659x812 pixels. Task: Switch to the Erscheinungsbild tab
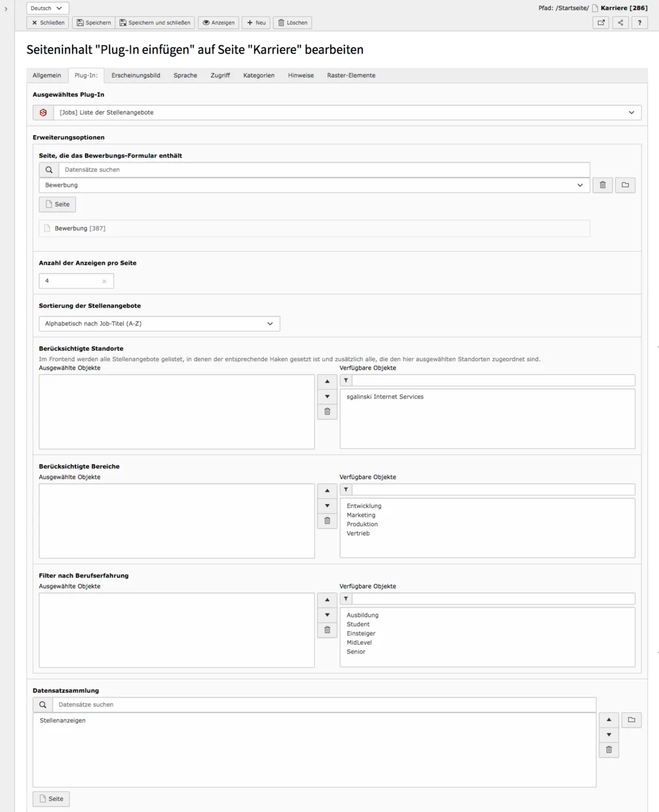(x=135, y=75)
